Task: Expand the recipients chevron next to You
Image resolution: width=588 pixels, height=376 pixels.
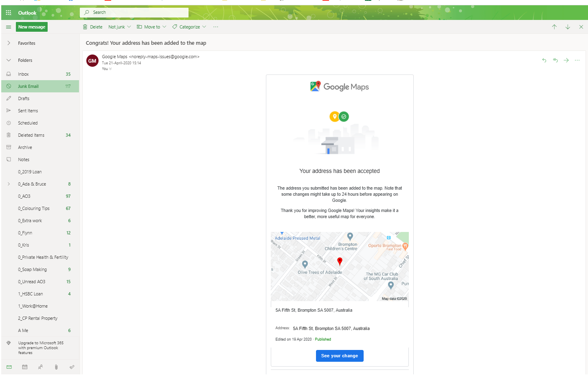Action: 110,69
